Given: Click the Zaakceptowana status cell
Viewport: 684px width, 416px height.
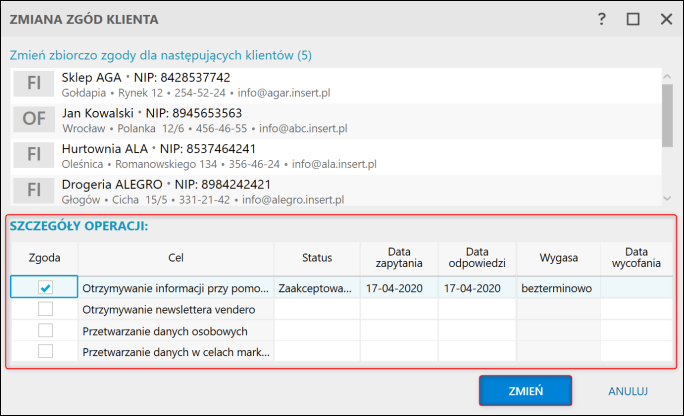Looking at the screenshot, I should 317,288.
